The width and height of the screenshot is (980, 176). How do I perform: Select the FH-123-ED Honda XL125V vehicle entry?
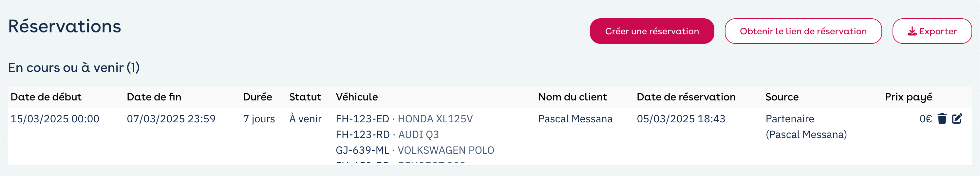(404, 119)
